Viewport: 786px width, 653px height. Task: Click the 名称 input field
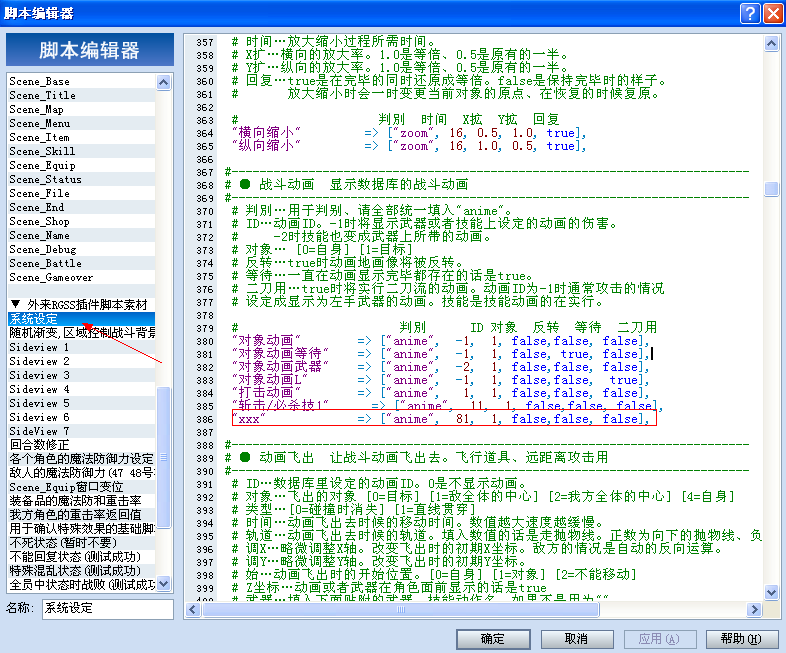pyautogui.click(x=108, y=608)
